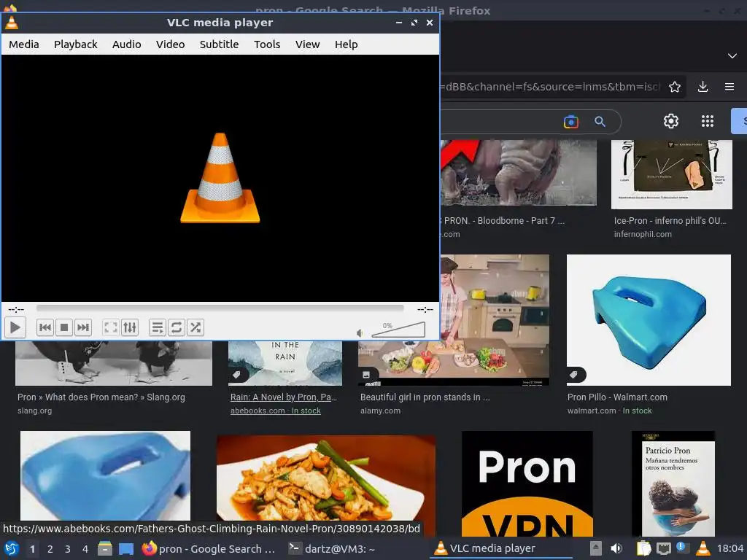Open the Firefox hamburger menu
Screen dimensions: 747x560
pos(729,87)
